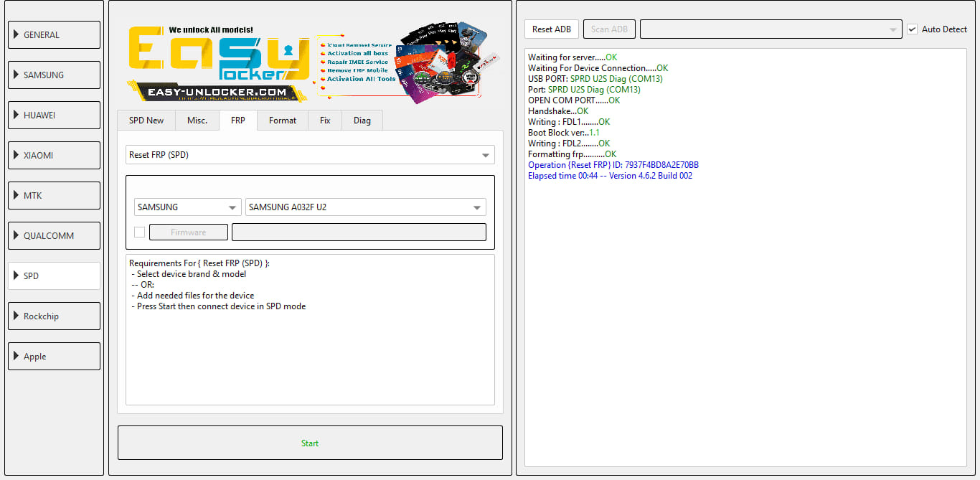Enable the Firmware checkbox
The image size is (980, 480).
139,232
